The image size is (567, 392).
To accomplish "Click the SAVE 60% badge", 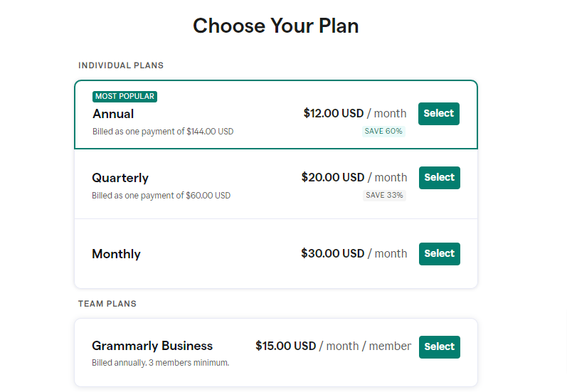I will (x=383, y=131).
